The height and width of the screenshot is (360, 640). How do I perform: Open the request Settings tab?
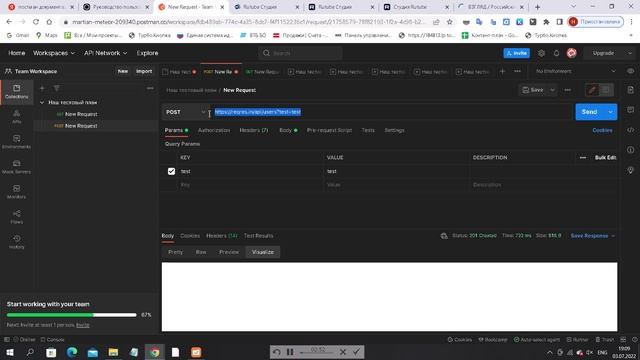(x=394, y=130)
